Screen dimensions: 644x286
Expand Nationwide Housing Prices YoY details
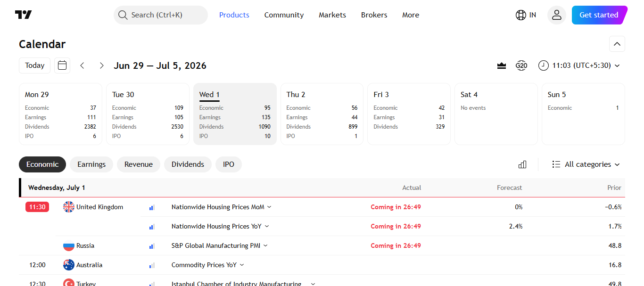[267, 226]
